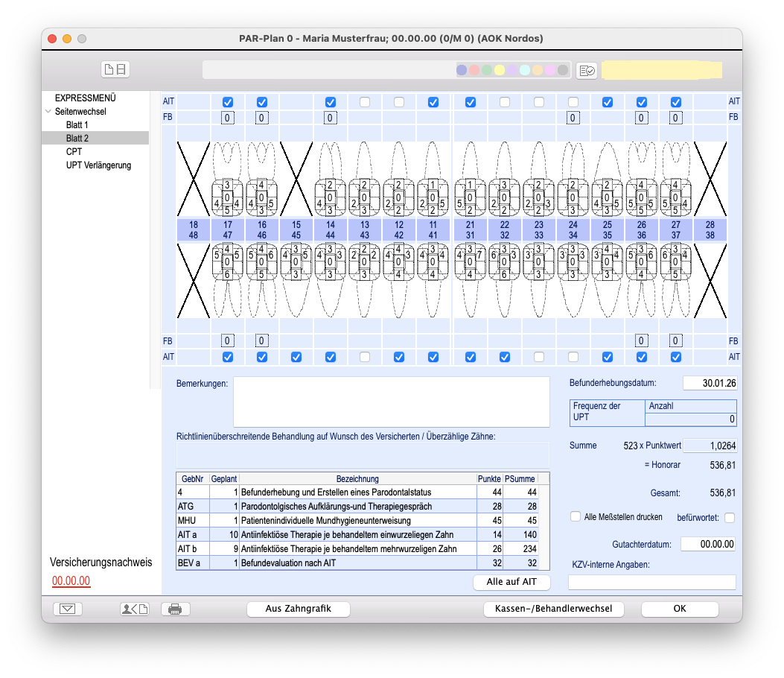The height and width of the screenshot is (678, 784).
Task: Click the tooth 11 probing depth graphic
Action: (x=433, y=197)
